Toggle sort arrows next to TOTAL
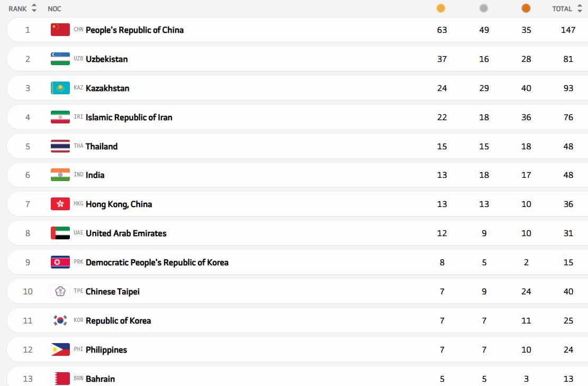588x386 pixels. [x=580, y=8]
